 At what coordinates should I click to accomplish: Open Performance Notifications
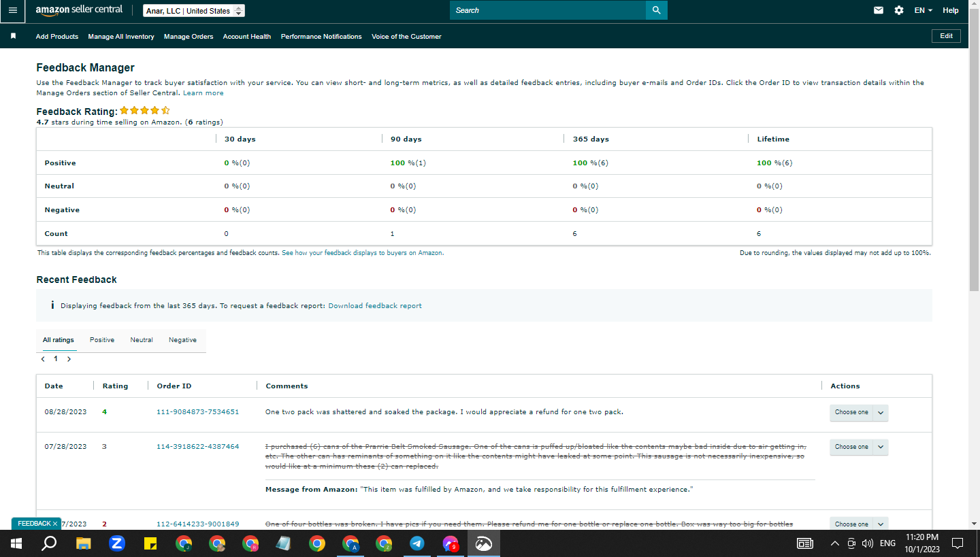[x=321, y=37]
